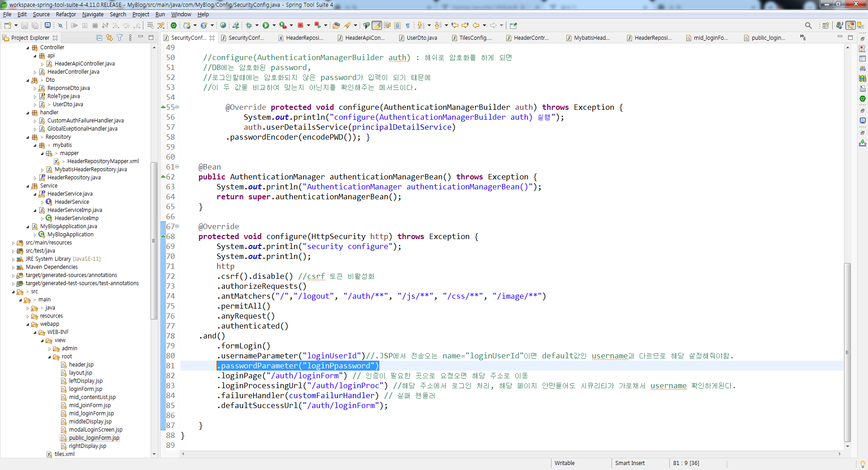Toggle Word Wrap toolbar icon
The image size is (868, 470).
(387, 25)
